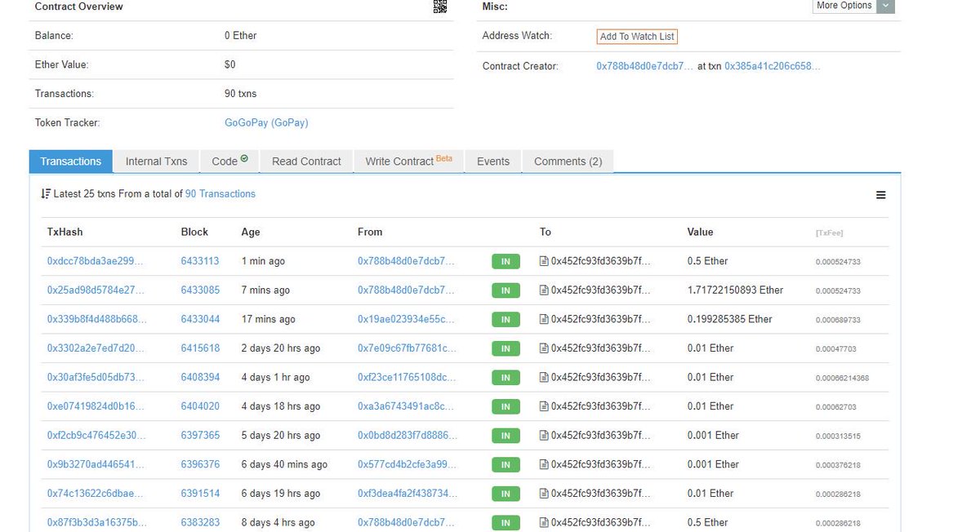Click the contract icon in the 0.199285385 Ether row
Image resolution: width=980 pixels, height=532 pixels.
point(544,319)
